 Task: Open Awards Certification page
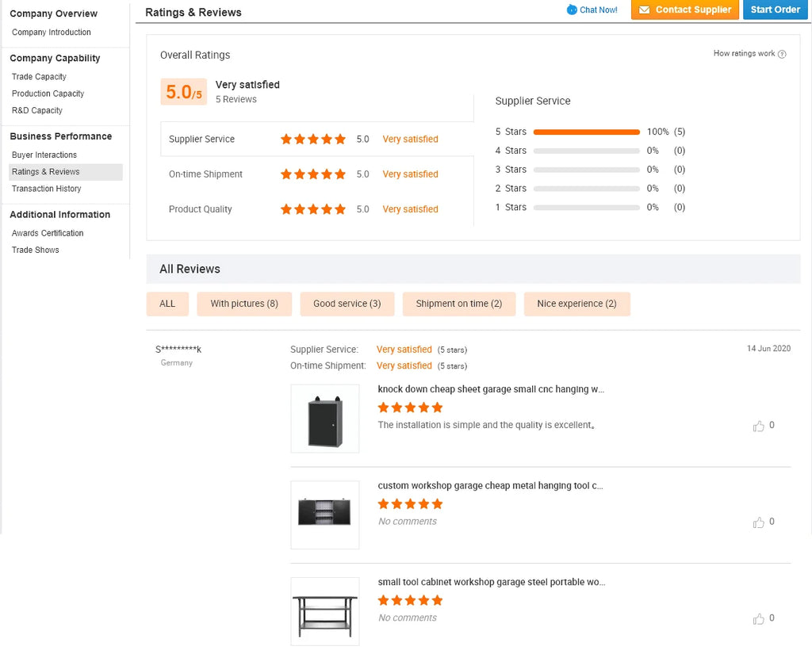(48, 233)
